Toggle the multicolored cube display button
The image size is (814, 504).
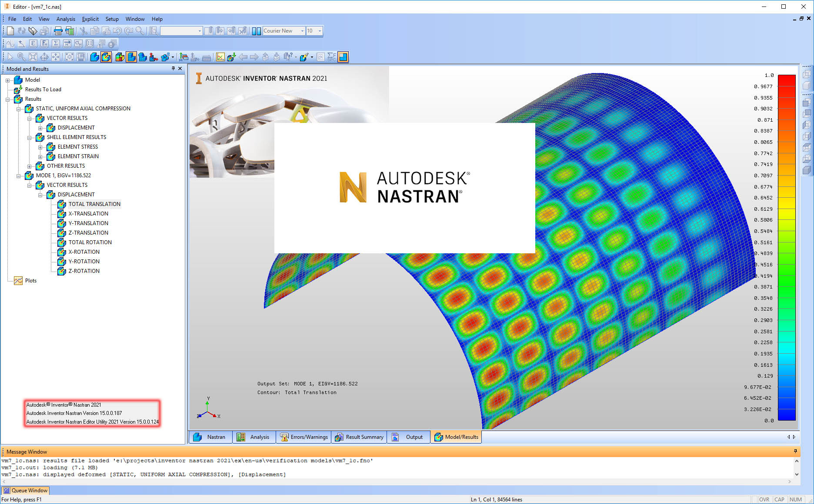(120, 57)
